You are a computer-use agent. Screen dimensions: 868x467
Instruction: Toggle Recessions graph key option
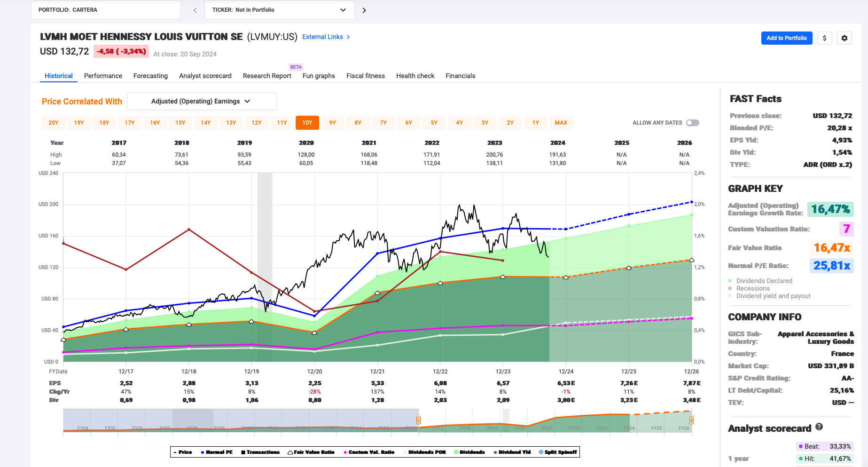[749, 288]
